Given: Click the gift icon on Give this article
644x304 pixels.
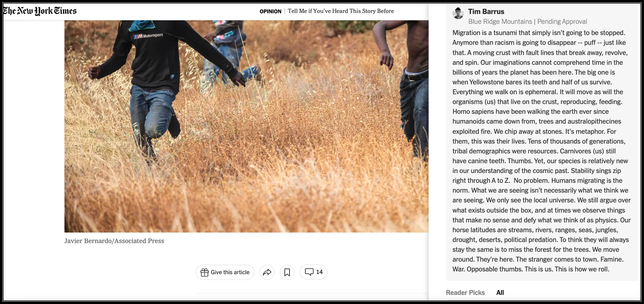Looking at the screenshot, I should coord(204,272).
